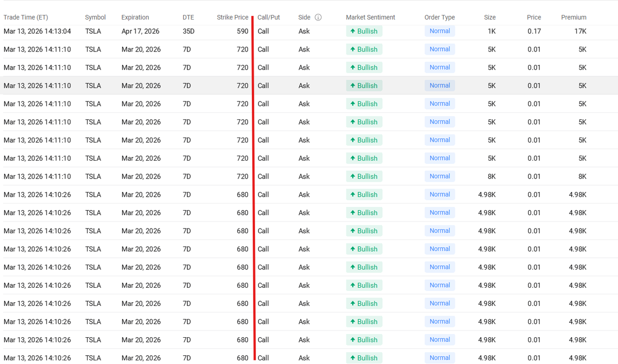Sort by the Premium column header

click(574, 17)
